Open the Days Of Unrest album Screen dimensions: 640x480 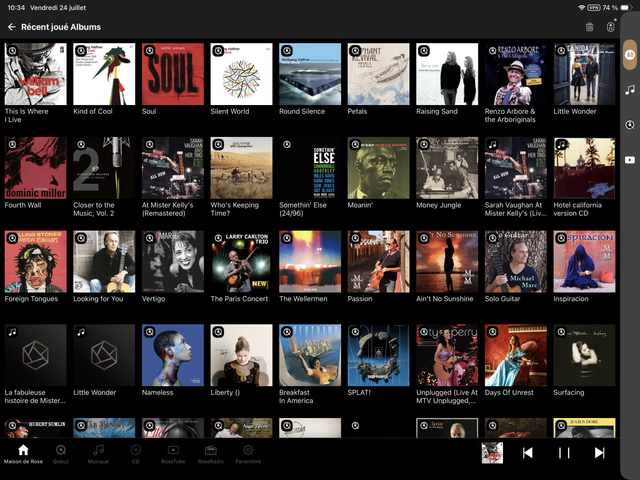point(516,355)
